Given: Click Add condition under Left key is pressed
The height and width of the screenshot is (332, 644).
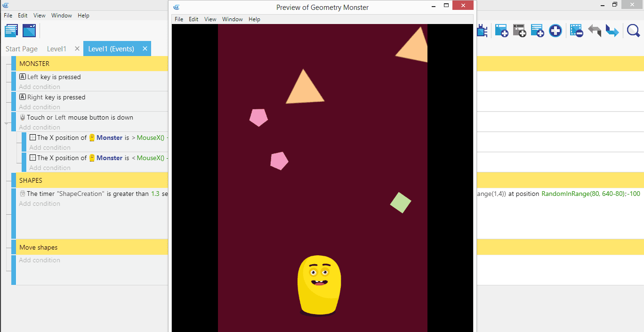Looking at the screenshot, I should pos(40,87).
